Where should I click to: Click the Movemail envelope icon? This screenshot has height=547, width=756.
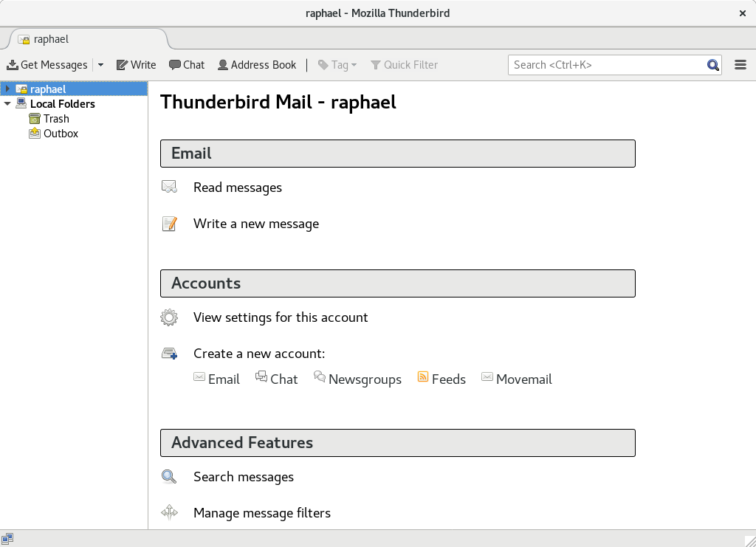coord(487,377)
